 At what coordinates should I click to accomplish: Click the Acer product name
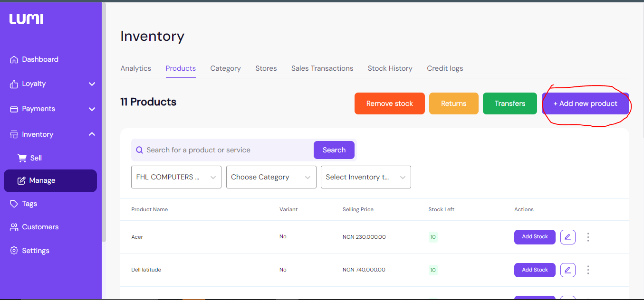coord(137,237)
